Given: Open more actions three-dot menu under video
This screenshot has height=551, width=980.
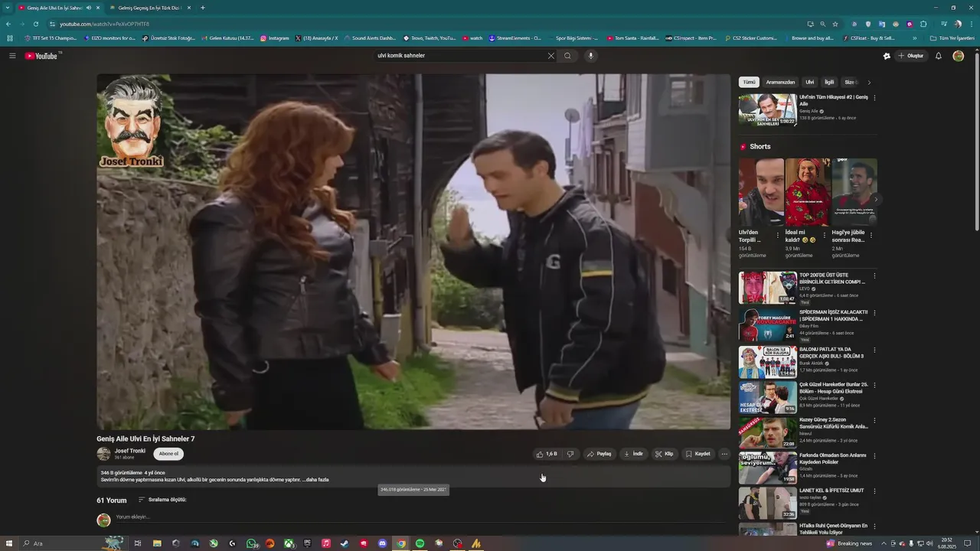Looking at the screenshot, I should [724, 454].
